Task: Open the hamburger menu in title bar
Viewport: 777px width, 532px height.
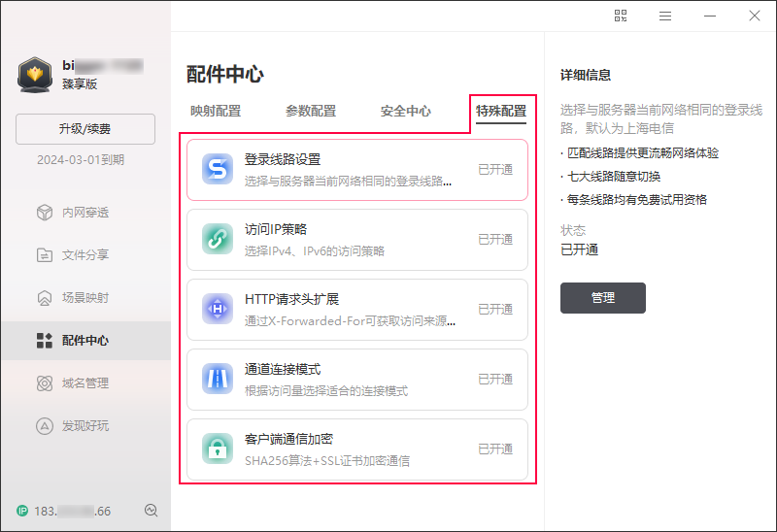Action: pos(665,16)
